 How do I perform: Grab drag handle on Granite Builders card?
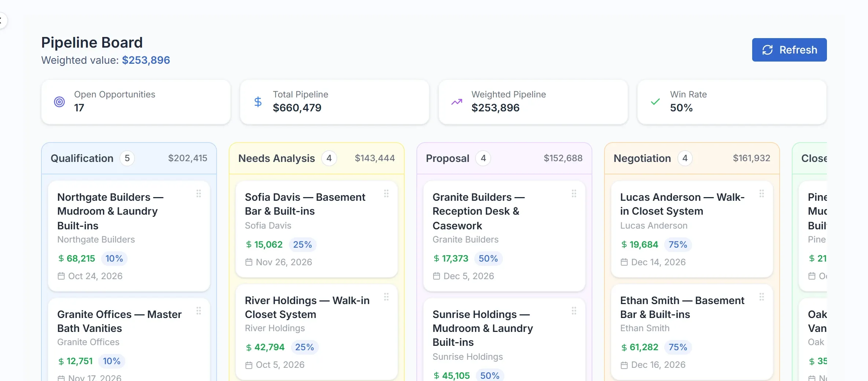coord(574,193)
